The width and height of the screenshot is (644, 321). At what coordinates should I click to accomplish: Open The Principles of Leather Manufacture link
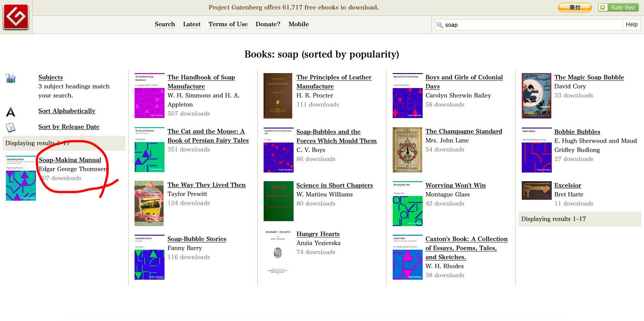(x=334, y=82)
